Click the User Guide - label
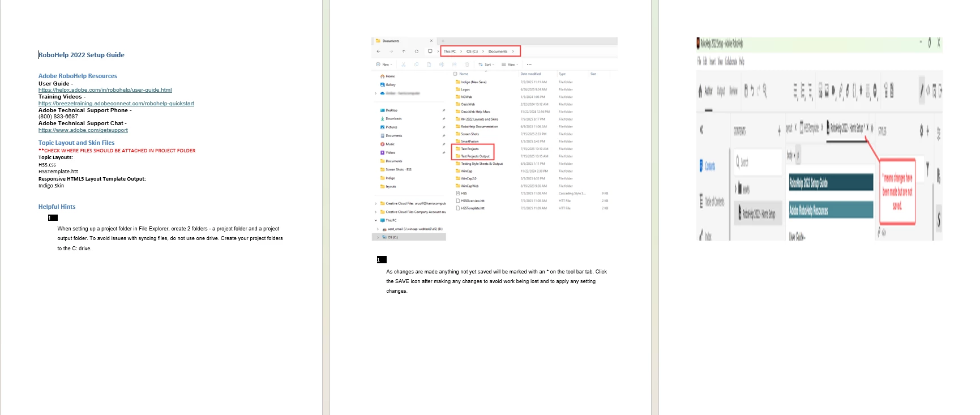 [x=55, y=84]
